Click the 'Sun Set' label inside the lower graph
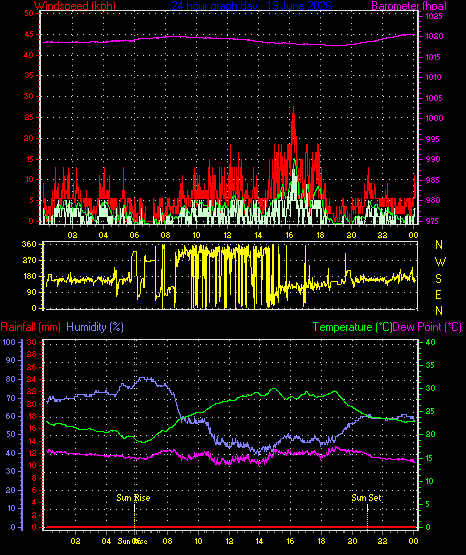The height and width of the screenshot is (555, 466). (x=366, y=498)
